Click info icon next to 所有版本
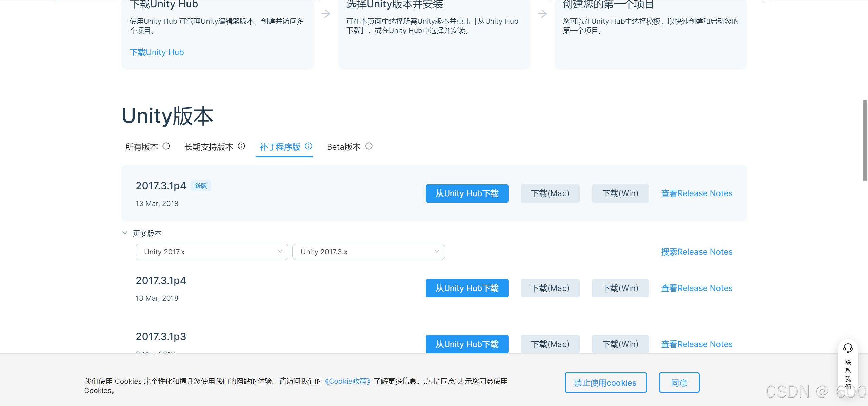The height and width of the screenshot is (406, 868). click(x=166, y=146)
